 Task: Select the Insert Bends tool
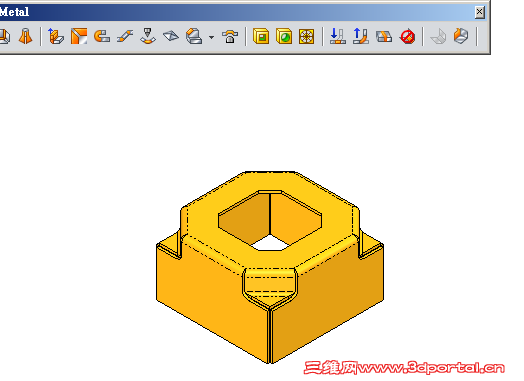tap(461, 36)
